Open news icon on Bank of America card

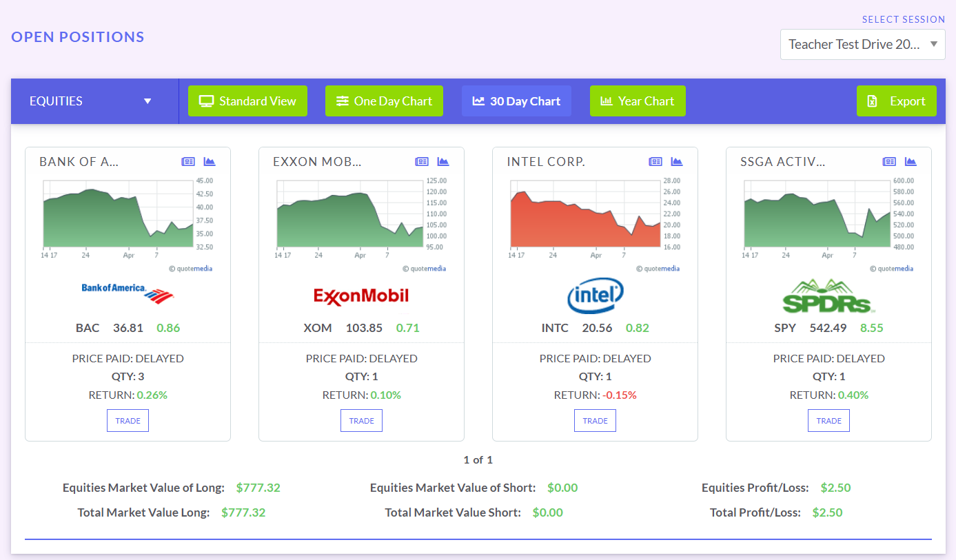[x=188, y=162]
